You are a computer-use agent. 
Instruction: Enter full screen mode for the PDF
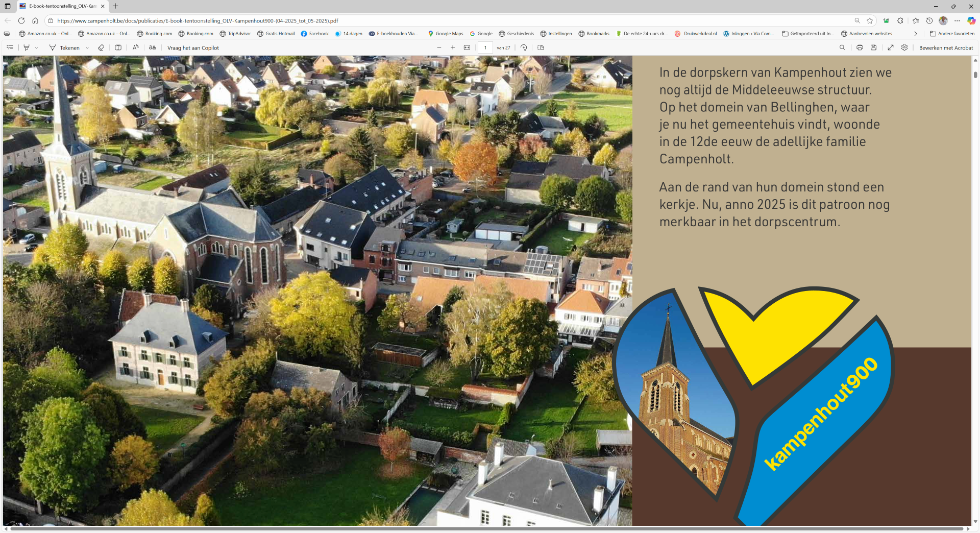(891, 47)
